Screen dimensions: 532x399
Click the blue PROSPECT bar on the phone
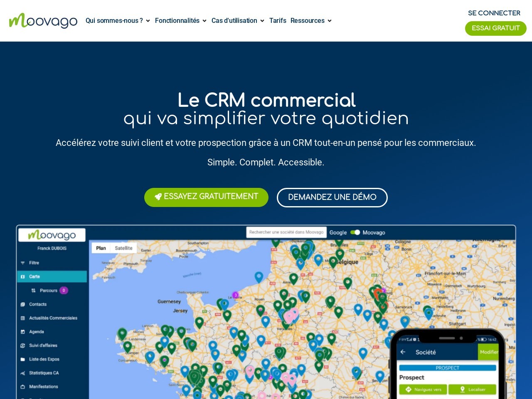click(448, 368)
